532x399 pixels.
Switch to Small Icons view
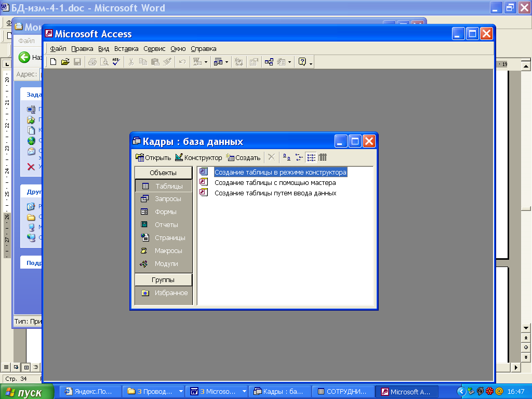click(299, 157)
